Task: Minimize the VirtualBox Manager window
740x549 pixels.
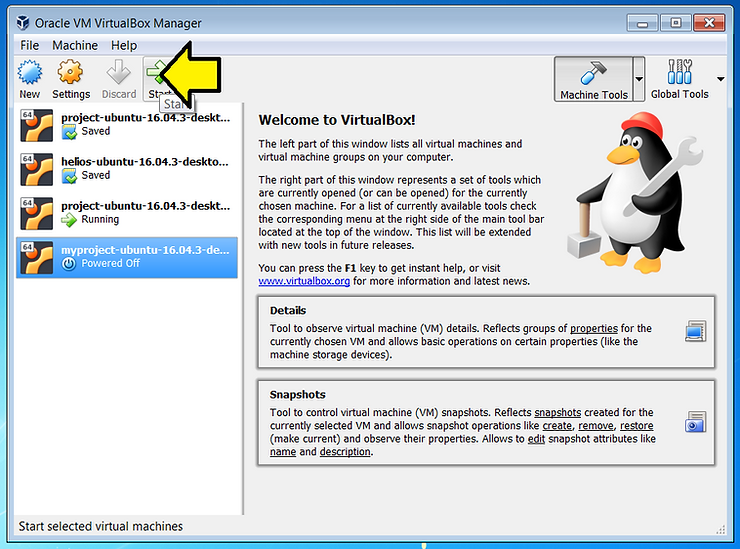Action: (x=642, y=23)
